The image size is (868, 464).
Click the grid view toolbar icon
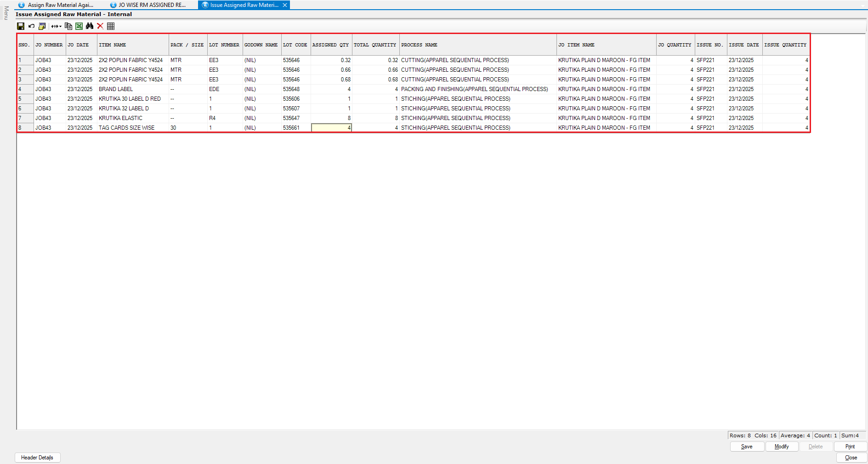(111, 26)
